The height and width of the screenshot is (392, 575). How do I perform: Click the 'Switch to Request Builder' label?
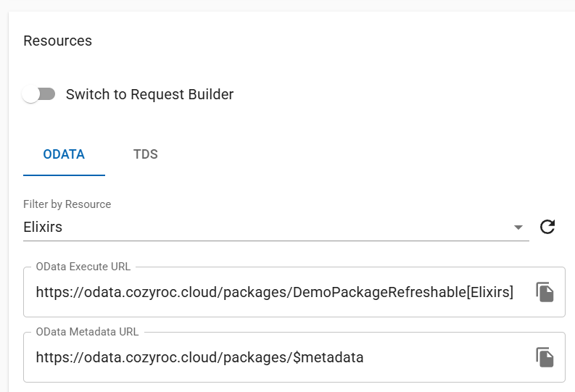pos(149,94)
